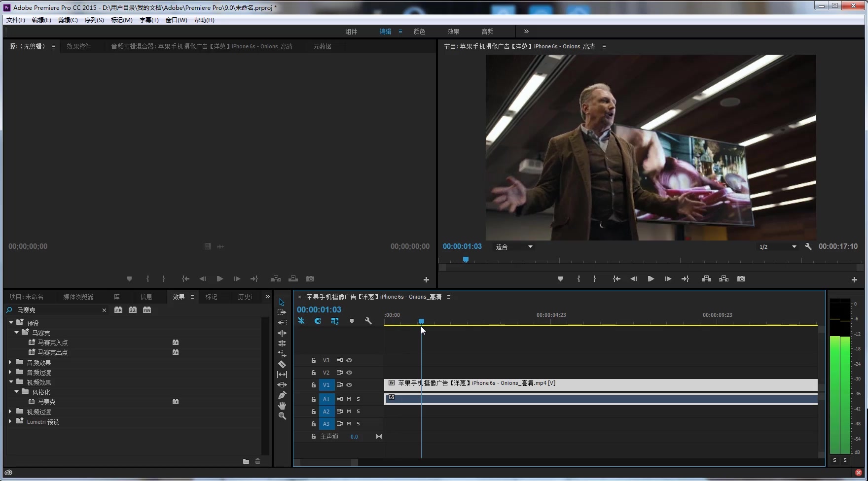
Task: Mute audio track A3
Action: click(x=349, y=424)
